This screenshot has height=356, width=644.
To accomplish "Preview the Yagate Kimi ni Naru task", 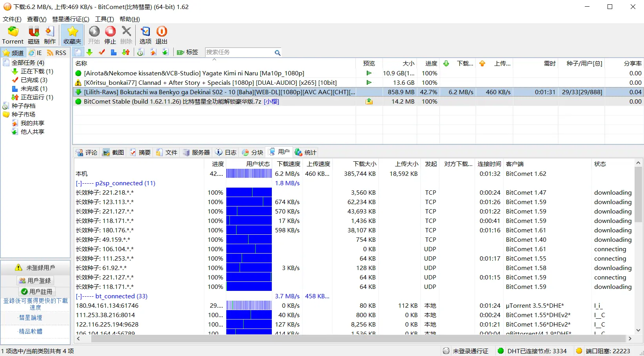I will point(369,73).
